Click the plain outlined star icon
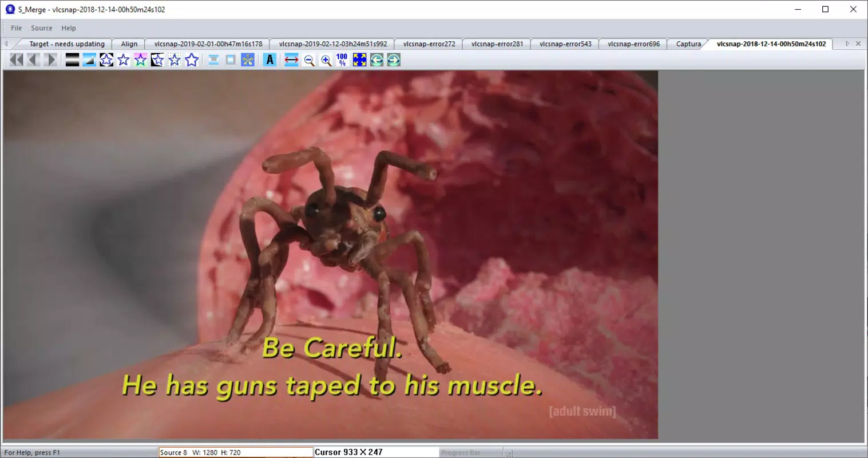Viewport: 868px width, 458px height. tap(124, 60)
